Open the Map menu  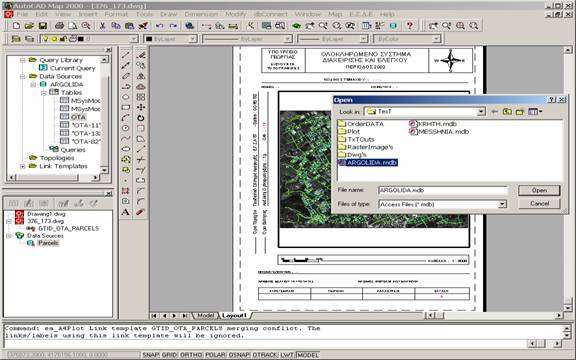tap(335, 14)
